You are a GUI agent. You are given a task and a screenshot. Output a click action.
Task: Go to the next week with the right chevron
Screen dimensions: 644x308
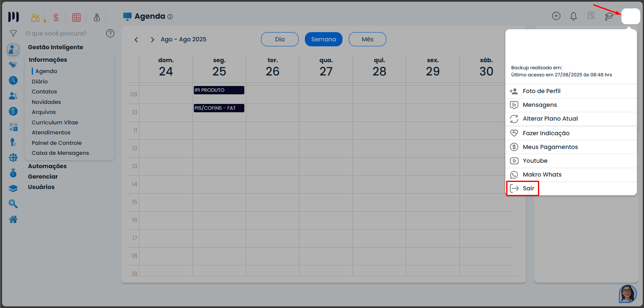[152, 40]
